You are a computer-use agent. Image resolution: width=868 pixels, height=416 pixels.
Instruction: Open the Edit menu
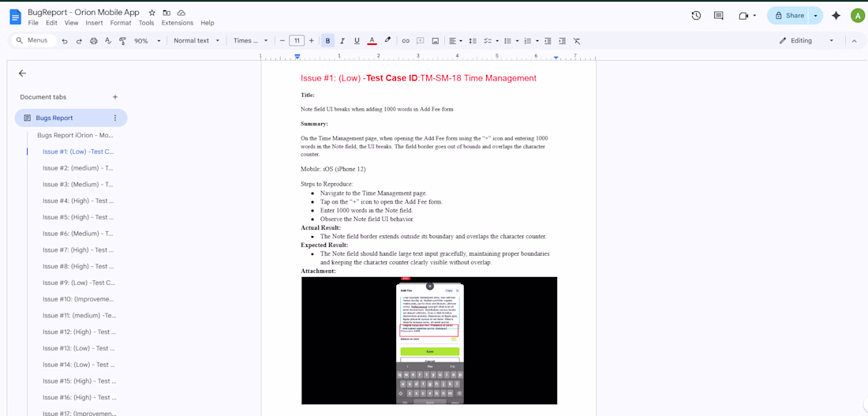click(51, 23)
